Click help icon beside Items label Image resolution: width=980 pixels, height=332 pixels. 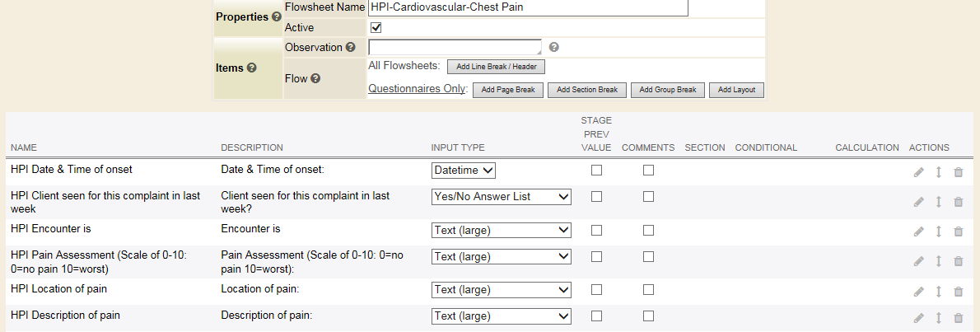pyautogui.click(x=251, y=68)
